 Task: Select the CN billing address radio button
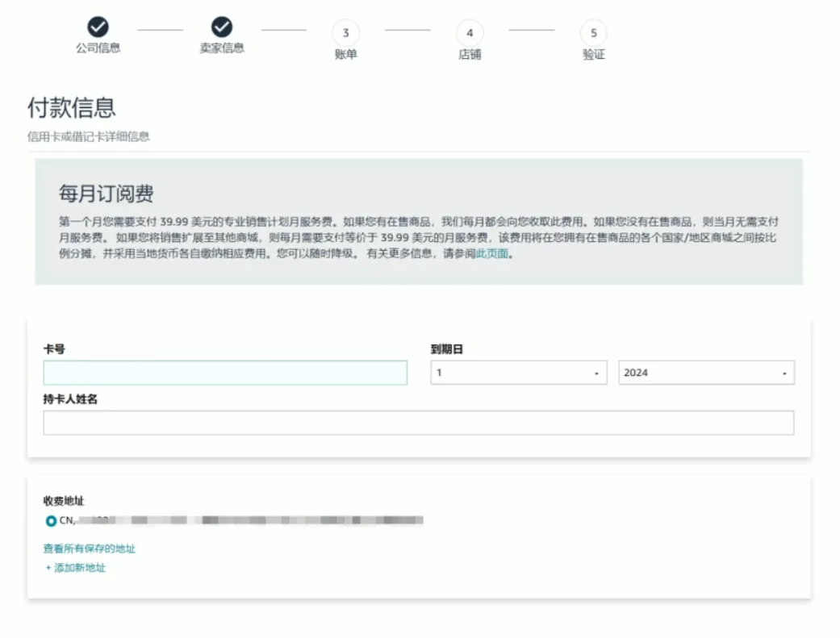tap(51, 520)
